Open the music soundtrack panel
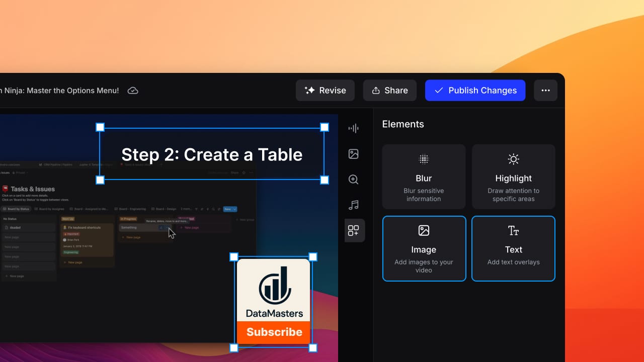 (x=354, y=205)
